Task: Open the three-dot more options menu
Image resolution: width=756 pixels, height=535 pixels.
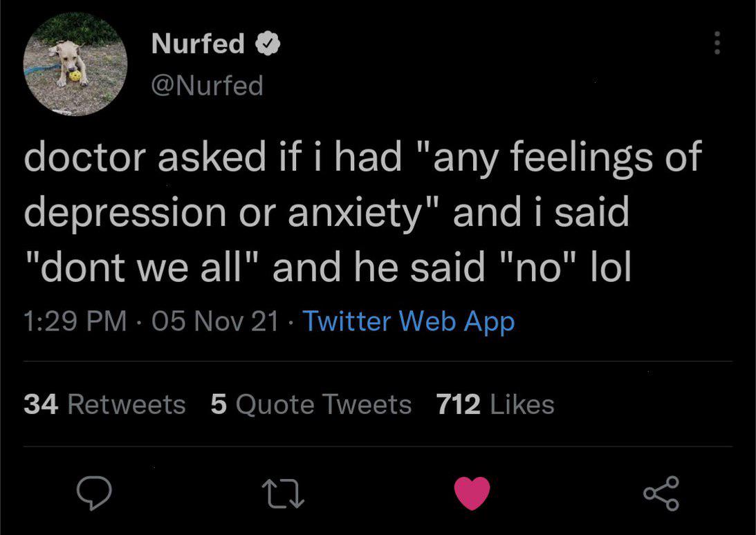Action: click(717, 43)
